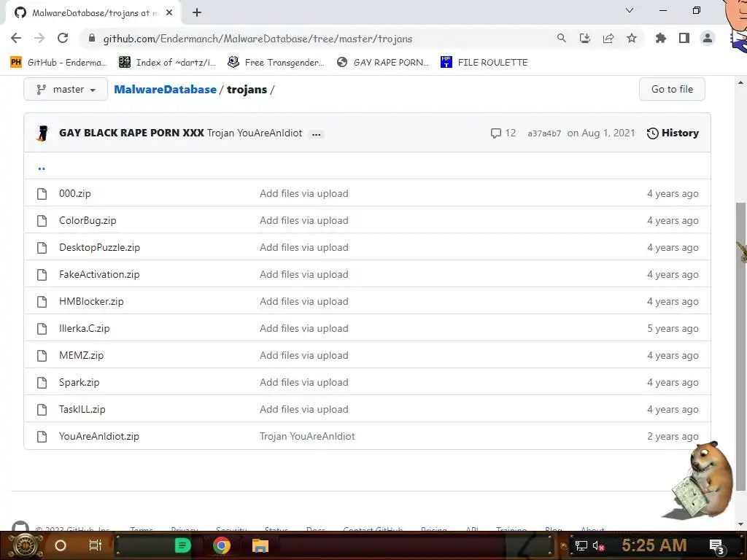Reload the page with the refresh icon
Viewport: 747px width, 560px height.
click(63, 38)
